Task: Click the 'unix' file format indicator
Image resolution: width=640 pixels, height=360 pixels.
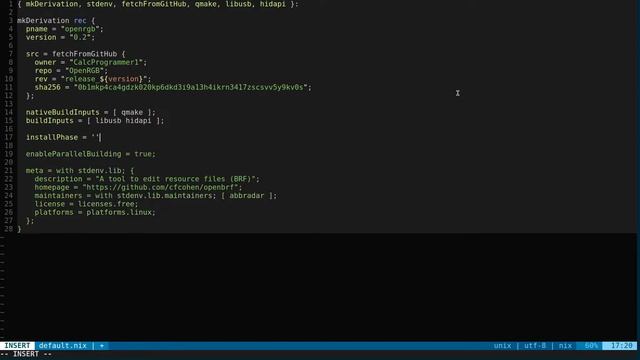Action: point(502,346)
